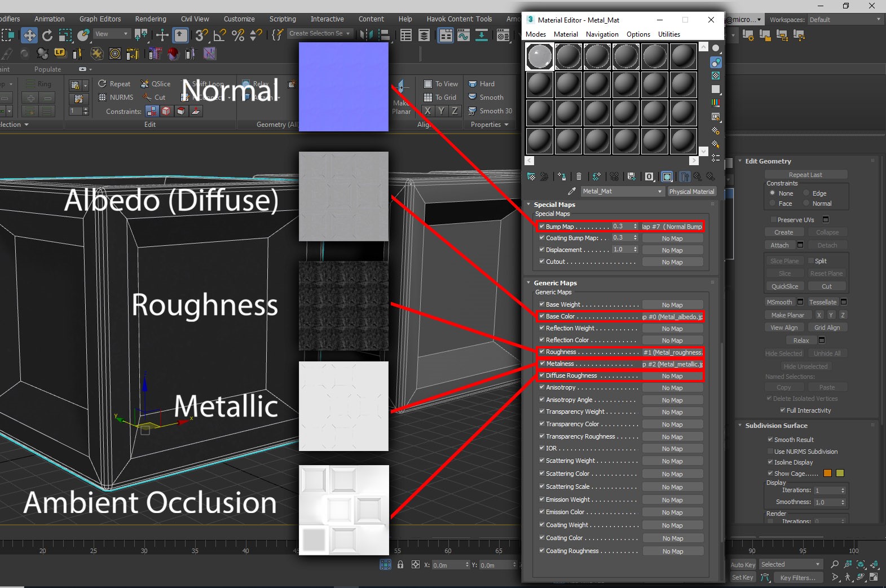The image size is (886, 588).
Task: Click the Video Color Check icon
Action: coord(716,103)
